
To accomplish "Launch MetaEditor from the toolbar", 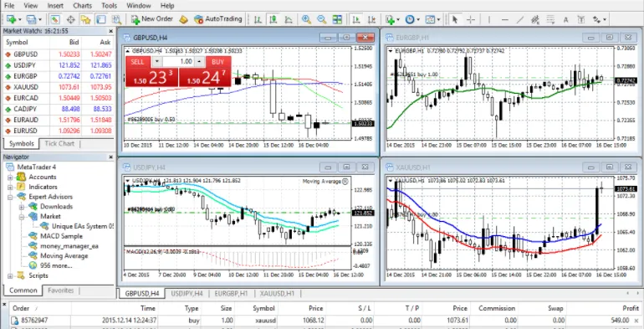I will tap(184, 19).
